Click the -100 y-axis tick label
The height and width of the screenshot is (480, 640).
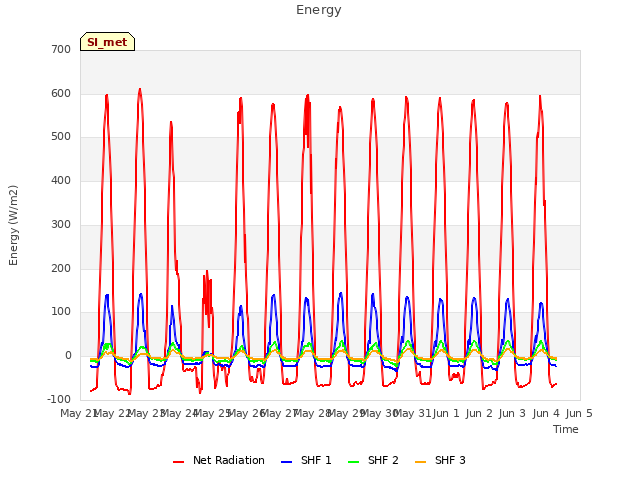(59, 399)
